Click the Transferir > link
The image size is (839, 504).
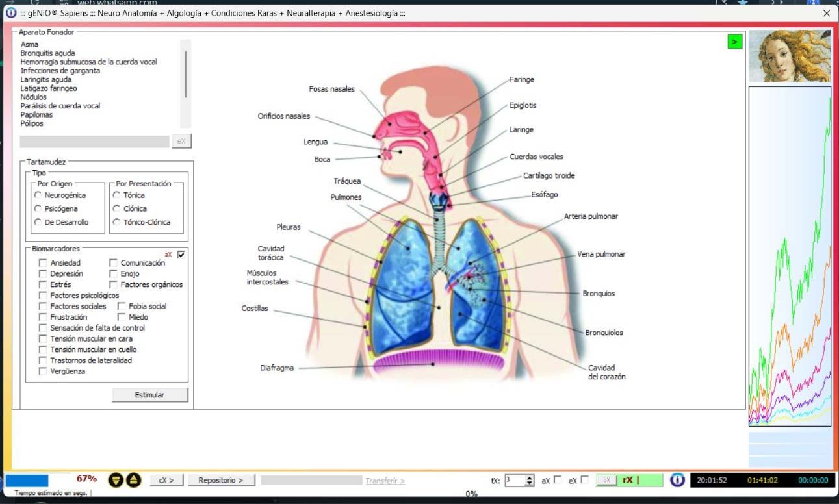tap(385, 481)
